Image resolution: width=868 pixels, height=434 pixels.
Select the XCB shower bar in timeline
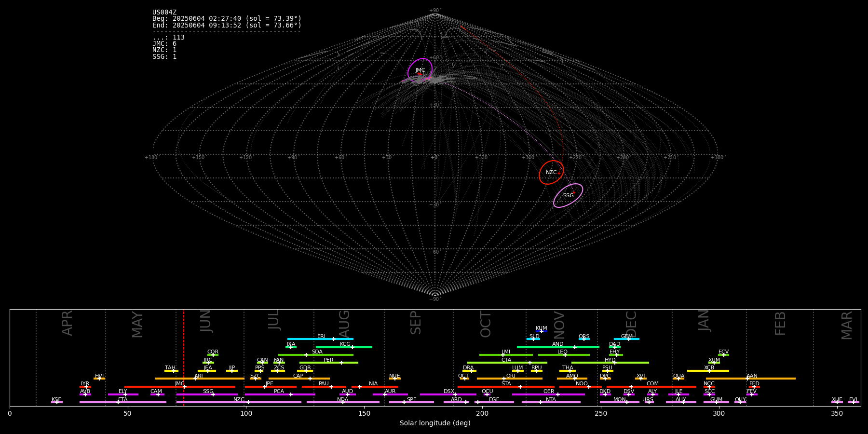pos(708,371)
